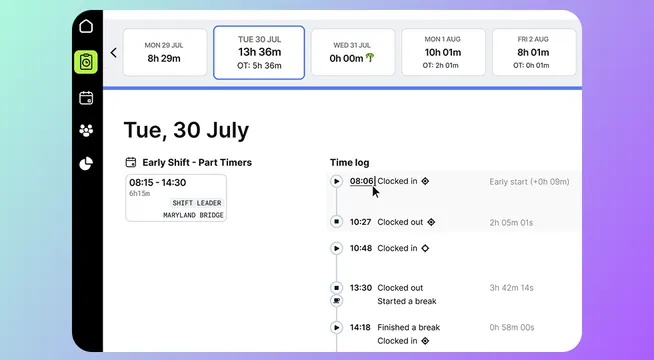Click play icon for 08:06 clock in

[336, 181]
